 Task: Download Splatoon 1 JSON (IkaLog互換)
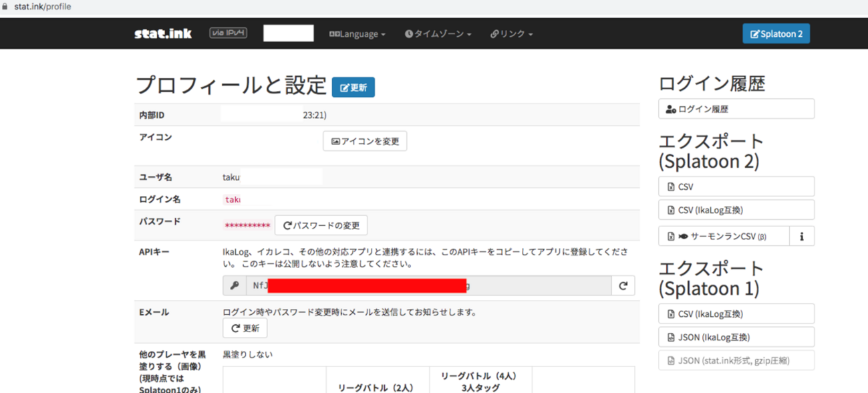click(736, 337)
